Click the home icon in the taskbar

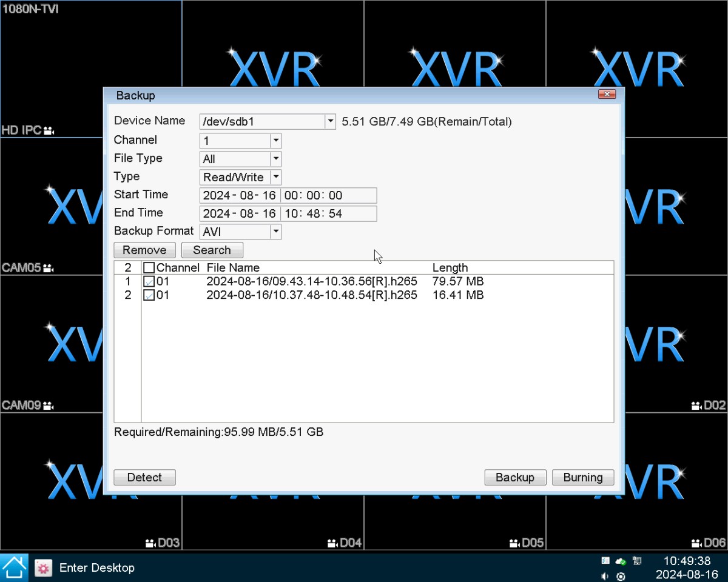(14, 567)
